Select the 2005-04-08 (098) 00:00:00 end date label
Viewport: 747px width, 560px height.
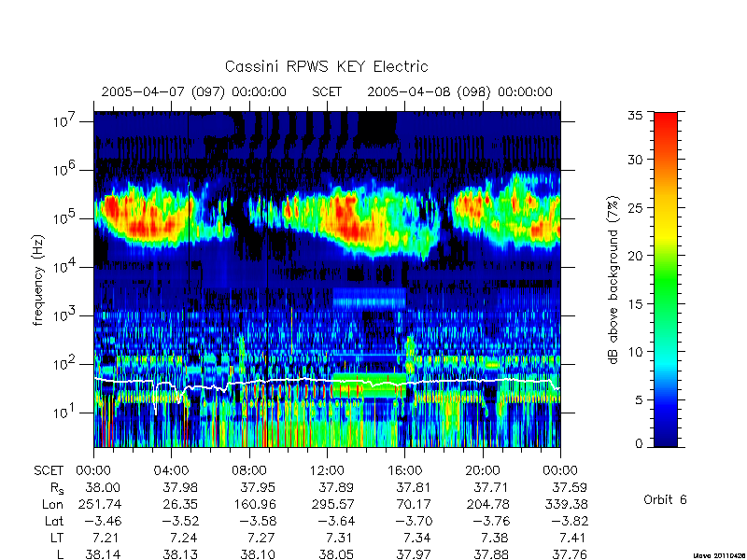pos(459,91)
